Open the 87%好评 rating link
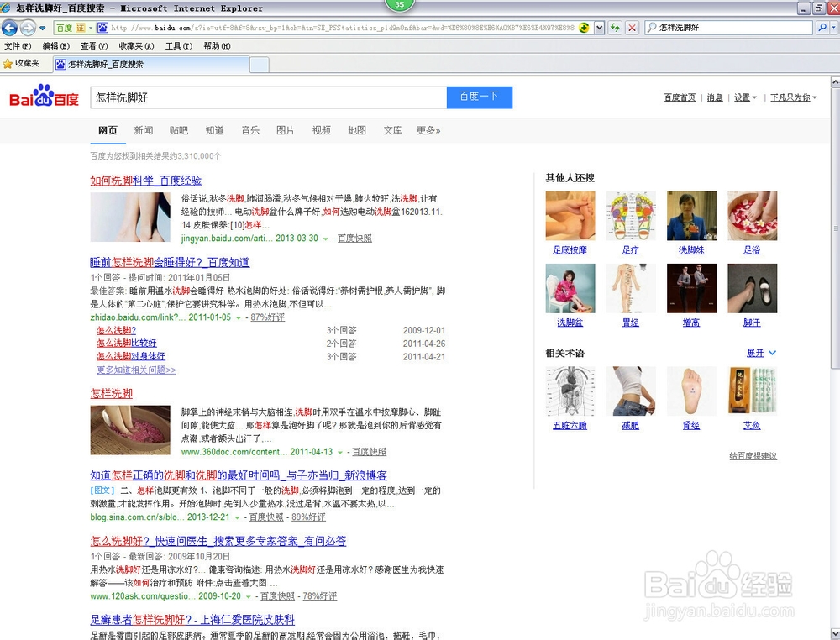840x640 pixels. [x=267, y=317]
